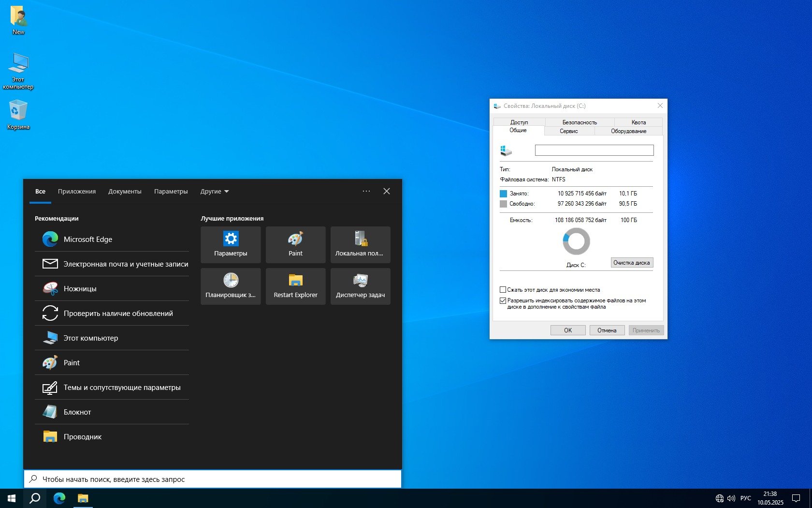This screenshot has height=508, width=812.
Task: Select the Приложения search filter
Action: [77, 192]
